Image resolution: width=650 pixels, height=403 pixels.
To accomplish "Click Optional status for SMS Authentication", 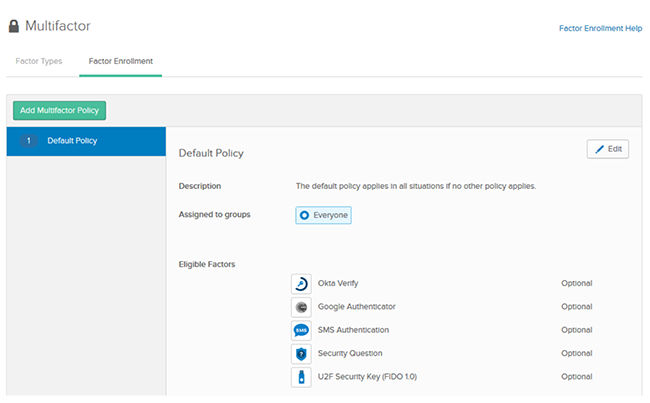I will (576, 330).
